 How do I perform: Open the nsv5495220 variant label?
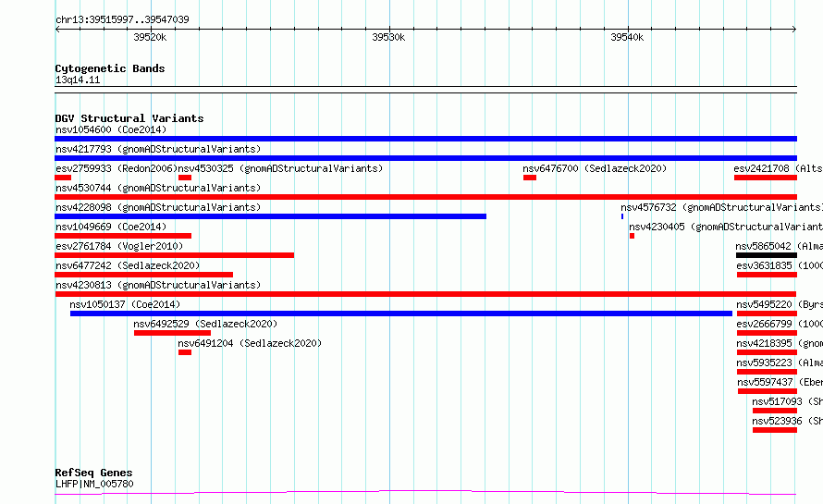coord(780,304)
